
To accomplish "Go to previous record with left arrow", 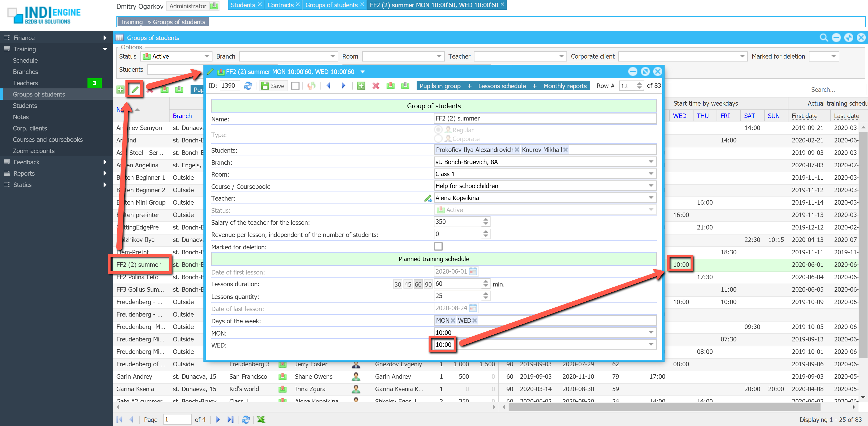I will pyautogui.click(x=328, y=86).
